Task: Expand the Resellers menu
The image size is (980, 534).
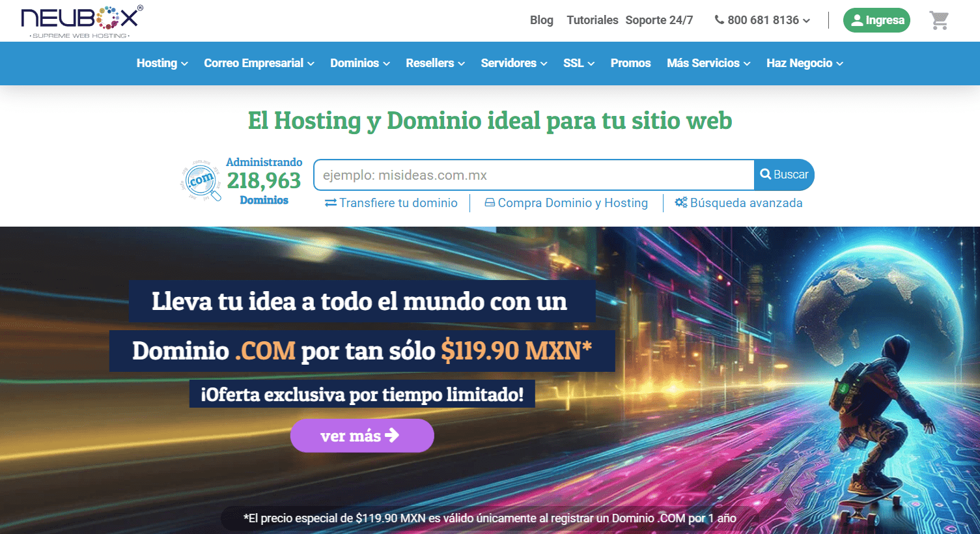Action: [435, 63]
